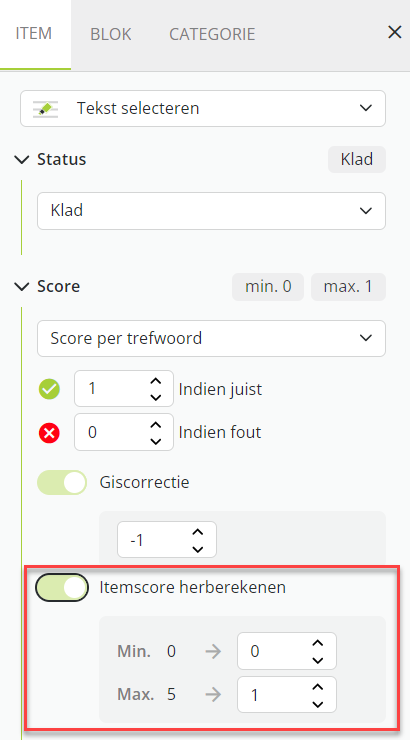The width and height of the screenshot is (410, 740).
Task: Open the Tekst selecteren item type dropdown
Action: pos(203,109)
